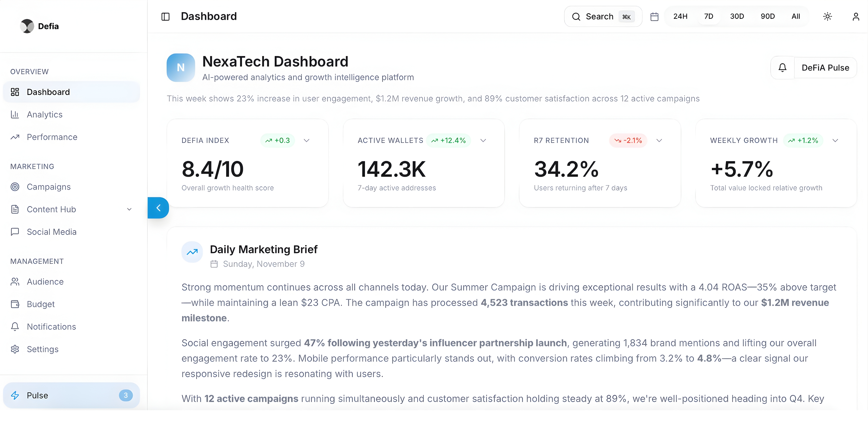This screenshot has width=868, height=422.
Task: Open the user profile icon
Action: pos(856,16)
